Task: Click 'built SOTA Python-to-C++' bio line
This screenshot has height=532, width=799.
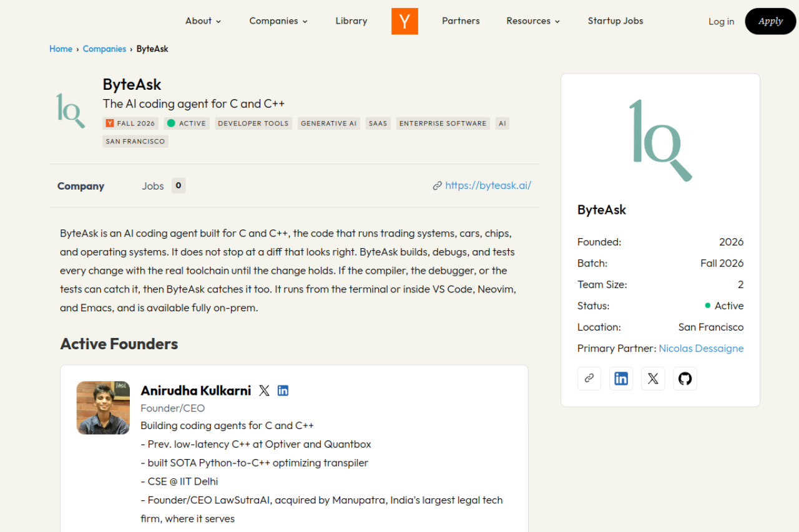Action: point(255,463)
